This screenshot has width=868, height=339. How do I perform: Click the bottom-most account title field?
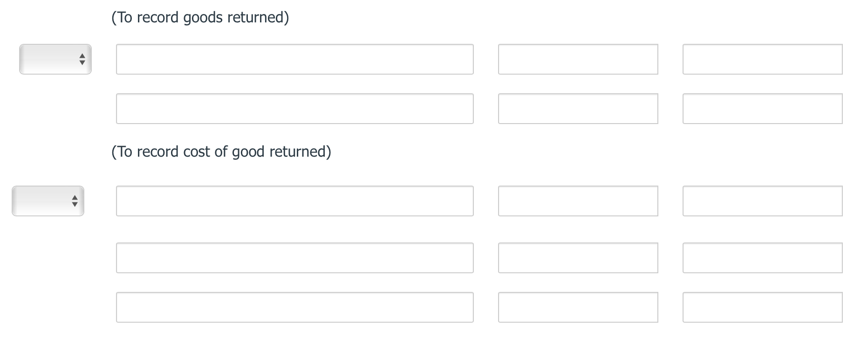point(294,307)
